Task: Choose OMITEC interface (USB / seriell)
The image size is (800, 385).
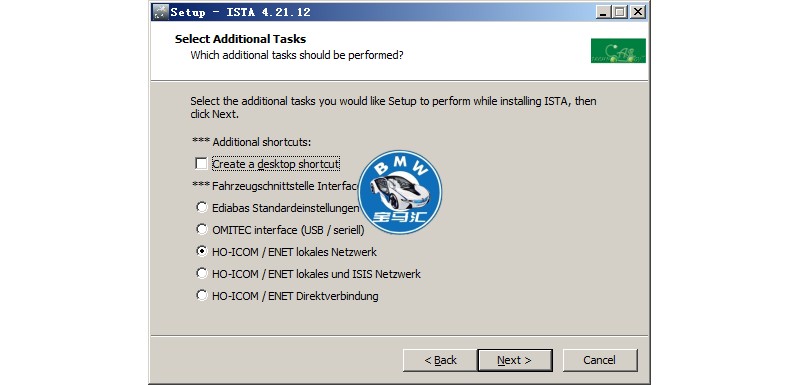Action: [202, 229]
